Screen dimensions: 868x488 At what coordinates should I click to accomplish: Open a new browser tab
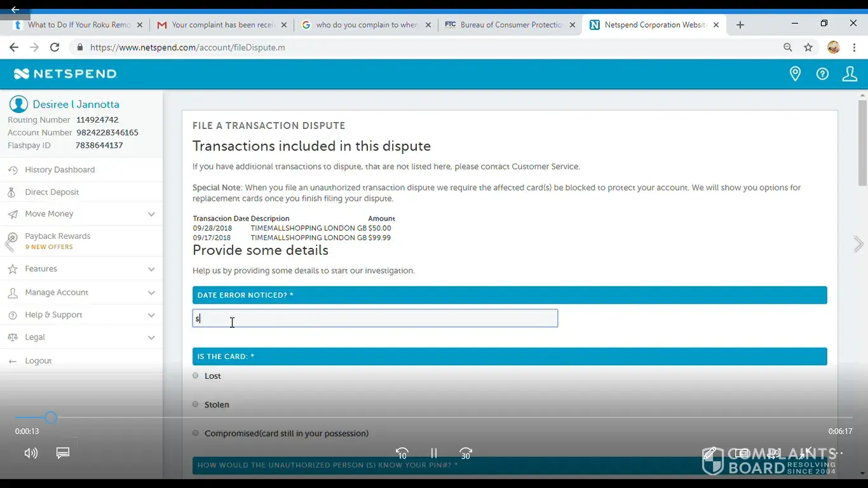tap(740, 25)
